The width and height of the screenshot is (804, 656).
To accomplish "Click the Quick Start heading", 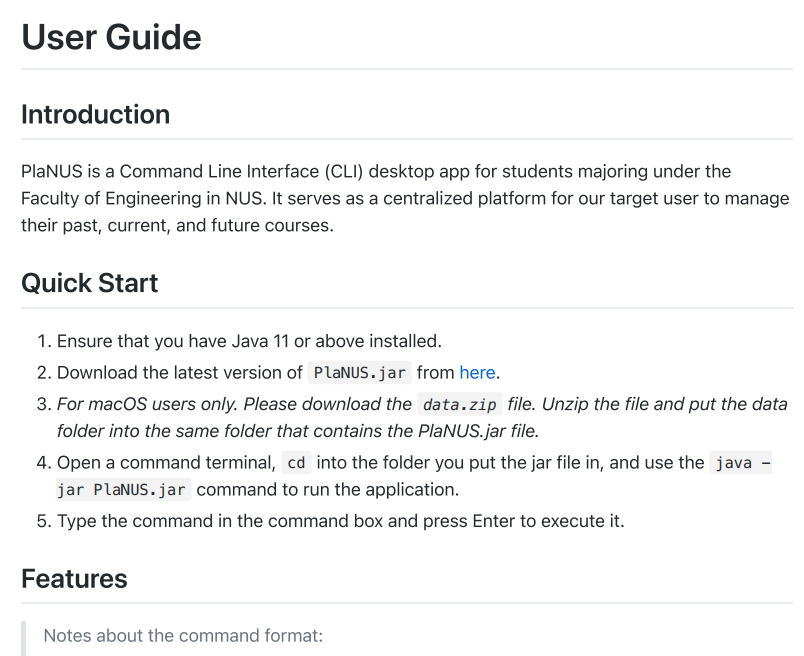I will click(90, 283).
